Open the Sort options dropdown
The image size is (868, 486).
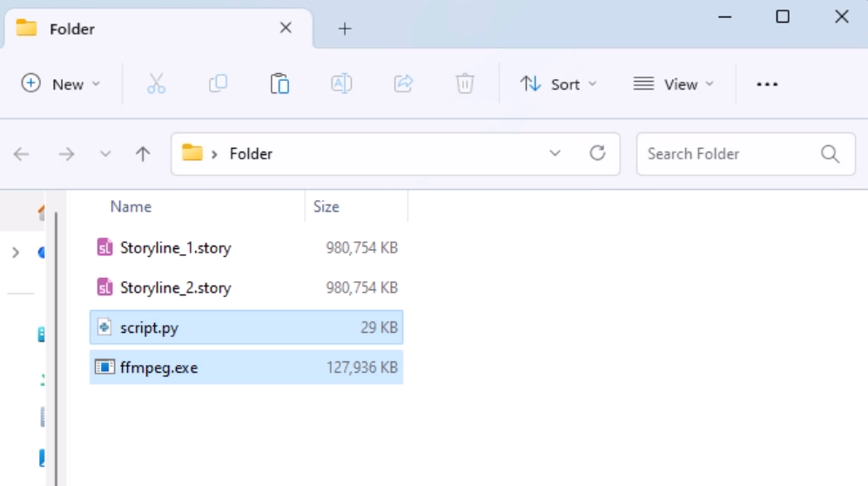click(x=559, y=84)
